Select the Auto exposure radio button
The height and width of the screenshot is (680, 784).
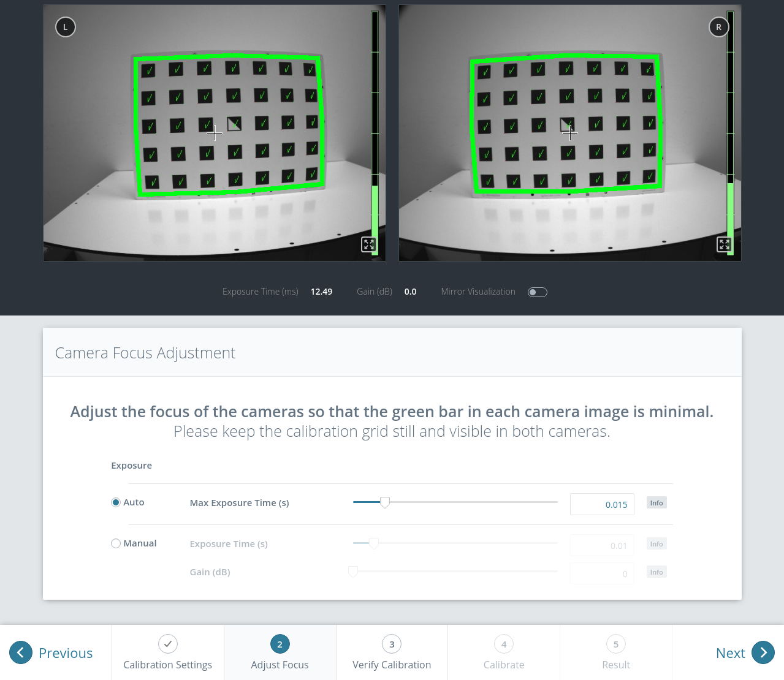pos(115,502)
